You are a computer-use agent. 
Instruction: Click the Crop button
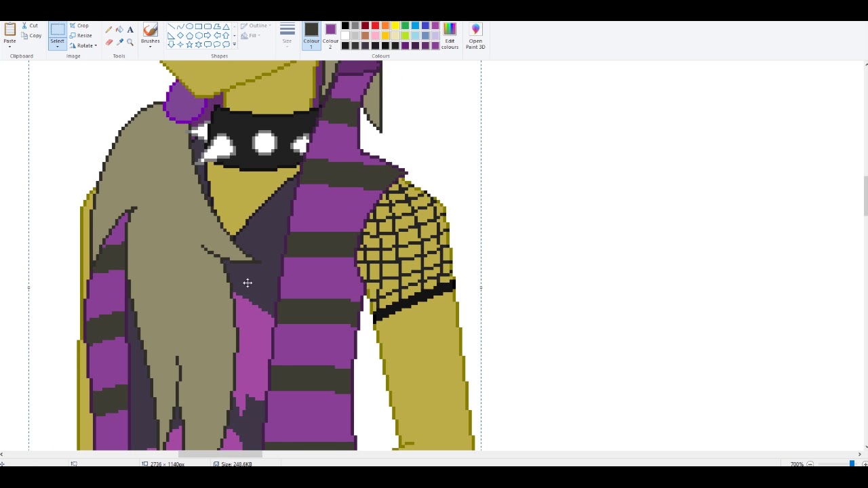[x=80, y=26]
